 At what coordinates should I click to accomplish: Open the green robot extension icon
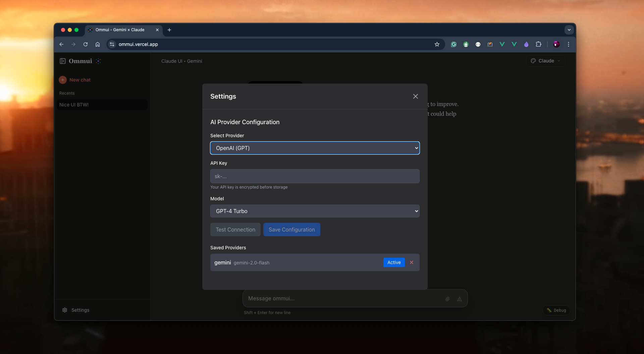(x=466, y=44)
